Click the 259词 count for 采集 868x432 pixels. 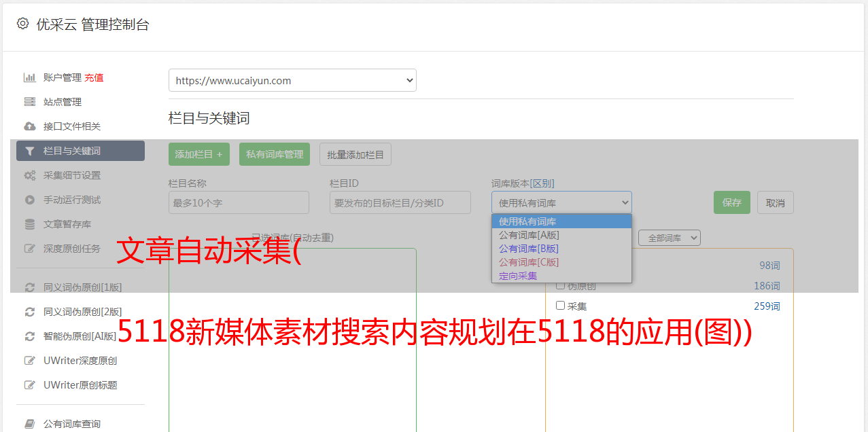767,306
